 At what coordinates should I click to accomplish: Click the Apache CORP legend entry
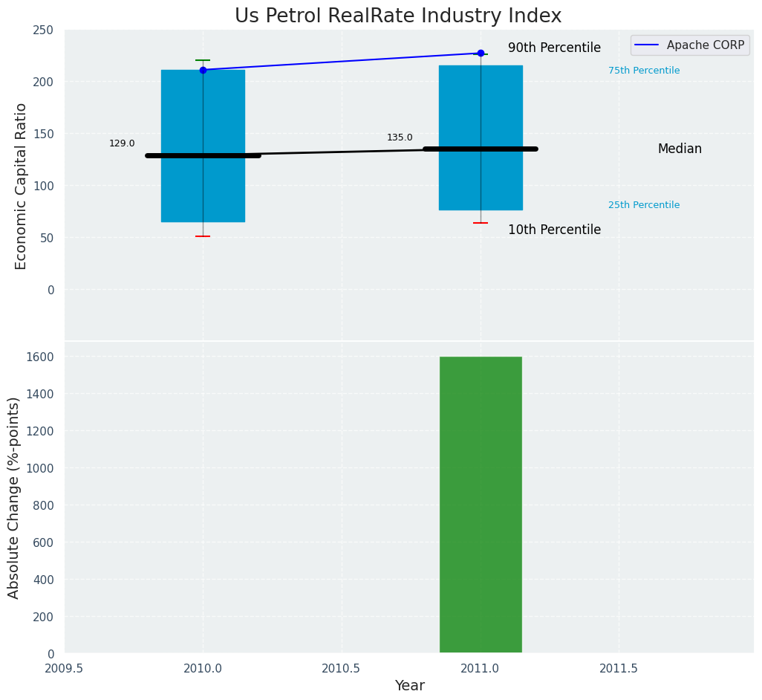705,45
